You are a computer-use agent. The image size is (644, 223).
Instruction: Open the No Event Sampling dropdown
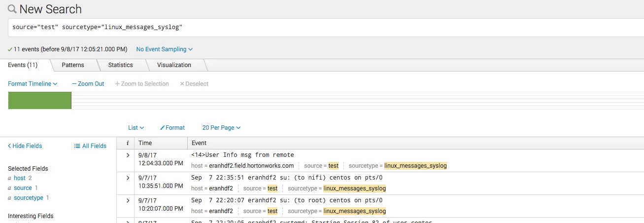[x=165, y=49]
